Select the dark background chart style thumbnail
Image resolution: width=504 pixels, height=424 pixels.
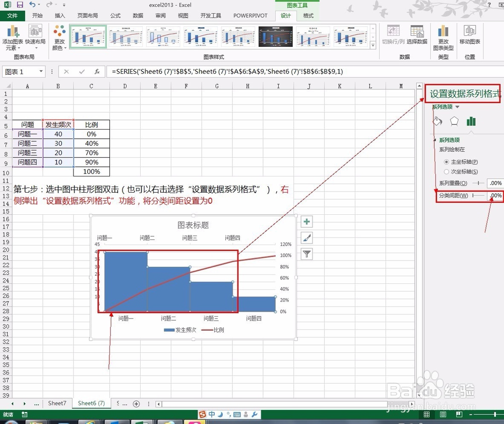point(276,36)
